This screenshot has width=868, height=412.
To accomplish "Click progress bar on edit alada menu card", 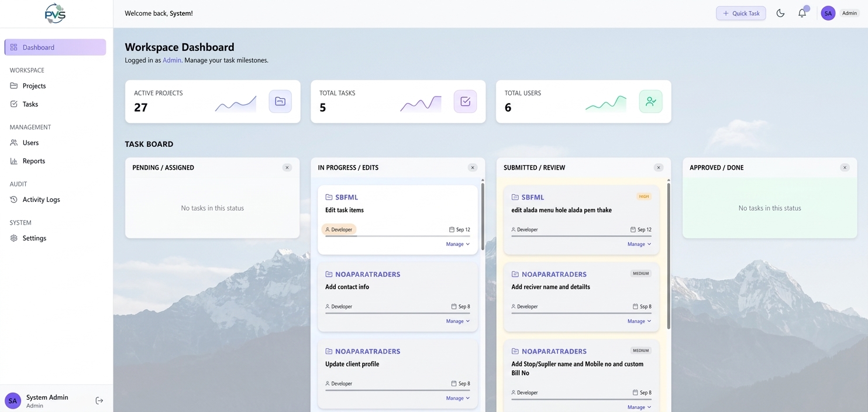I will 581,236.
